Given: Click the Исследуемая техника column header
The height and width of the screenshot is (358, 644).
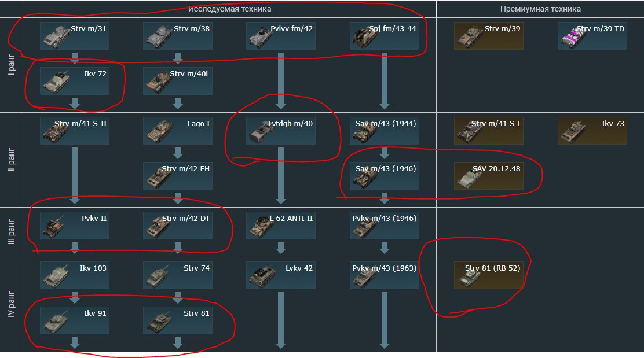Looking at the screenshot, I should point(229,9).
